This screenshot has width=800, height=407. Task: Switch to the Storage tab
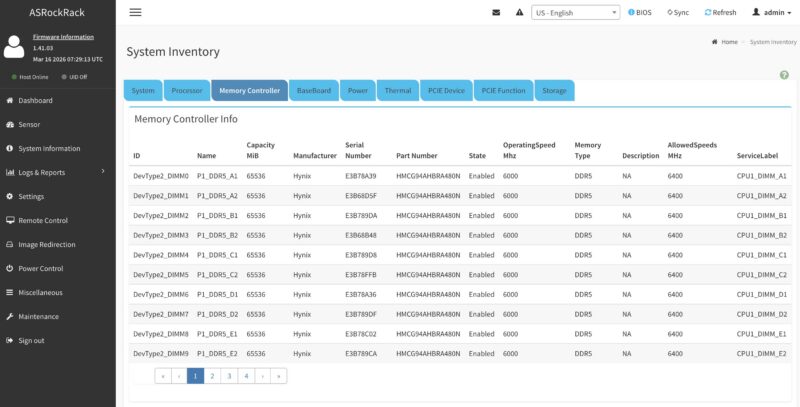(x=555, y=90)
